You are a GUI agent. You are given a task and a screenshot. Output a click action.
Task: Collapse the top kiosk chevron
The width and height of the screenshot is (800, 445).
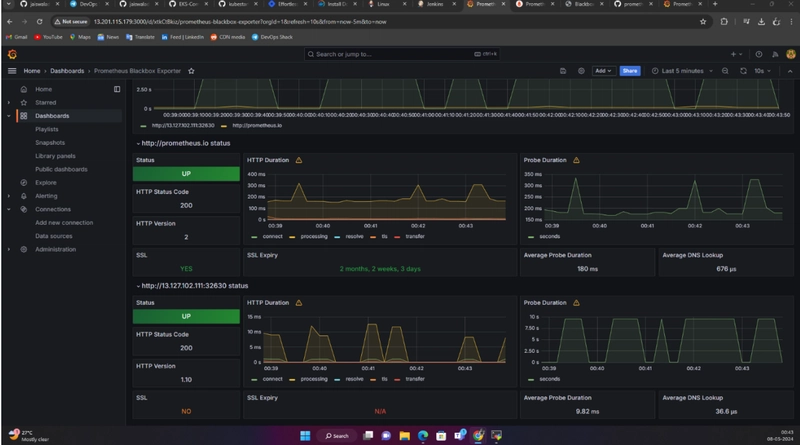pyautogui.click(x=790, y=71)
